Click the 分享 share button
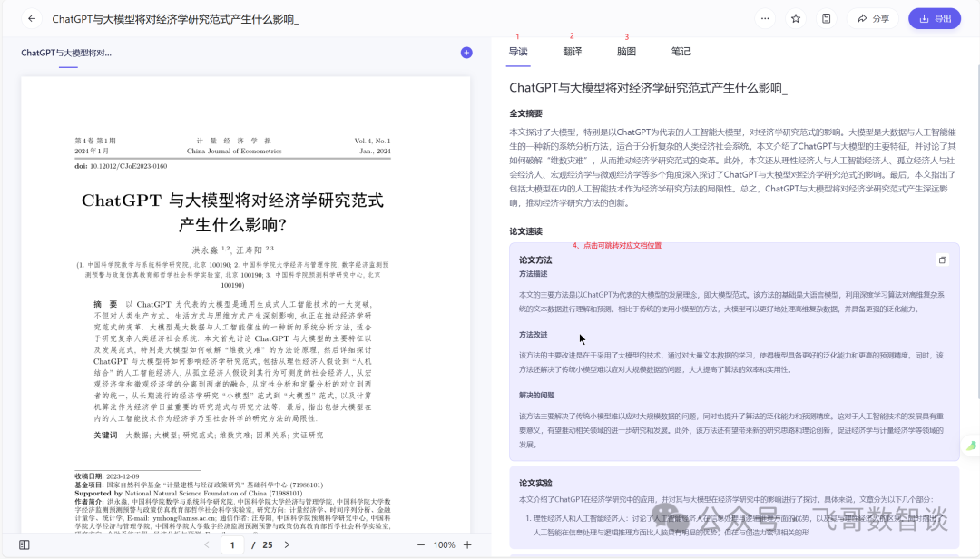Viewport: 980px width, 559px height. coord(873,19)
